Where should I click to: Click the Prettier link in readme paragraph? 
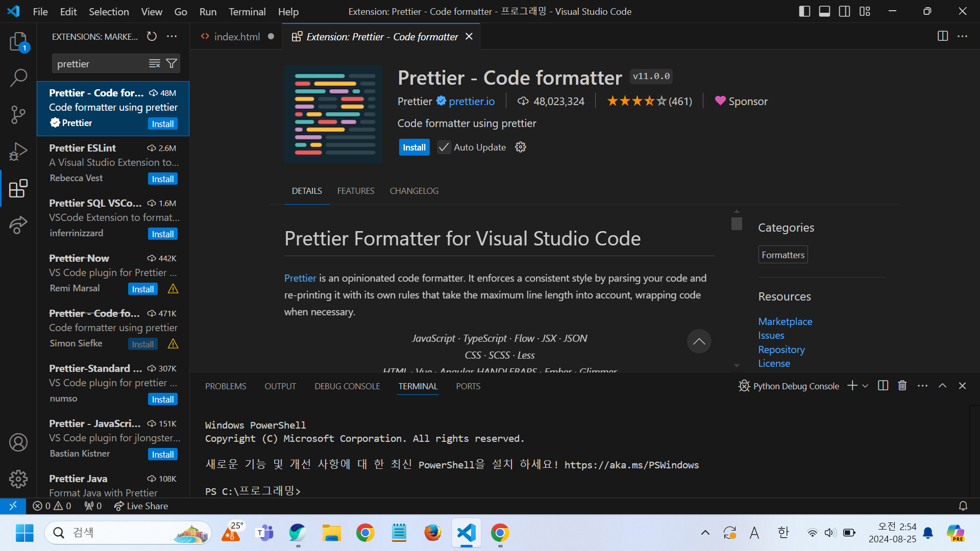pyautogui.click(x=300, y=278)
